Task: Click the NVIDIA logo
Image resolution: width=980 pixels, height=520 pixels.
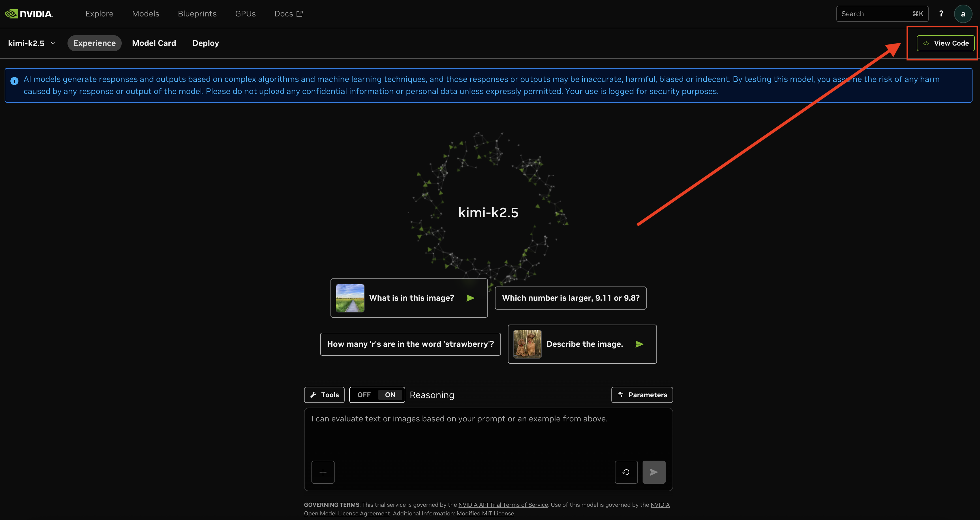Action: (29, 13)
